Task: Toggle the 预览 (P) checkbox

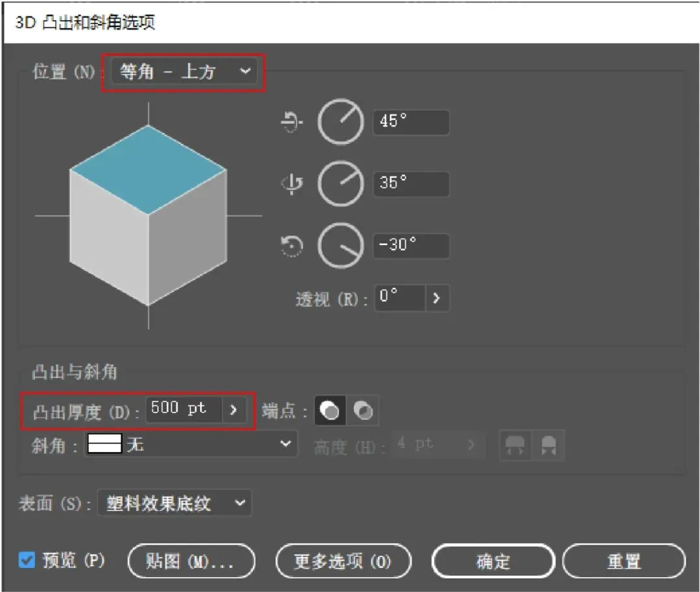Action: 27,560
